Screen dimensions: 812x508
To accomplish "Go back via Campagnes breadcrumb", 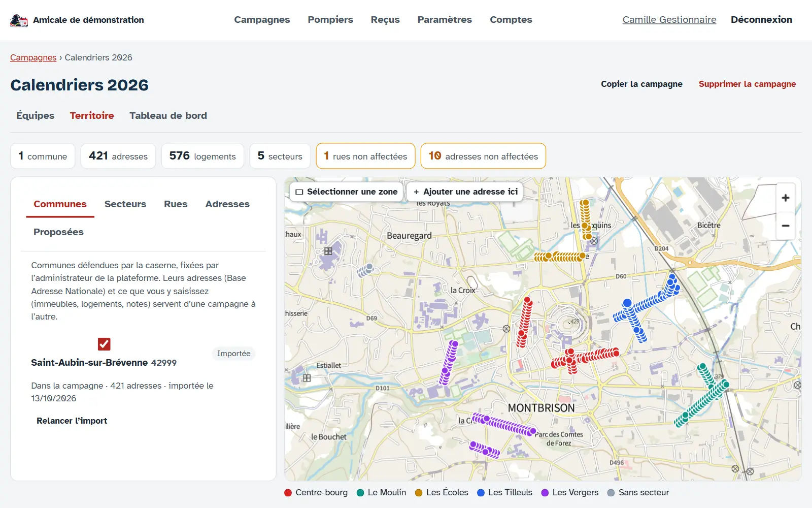I will click(x=33, y=57).
